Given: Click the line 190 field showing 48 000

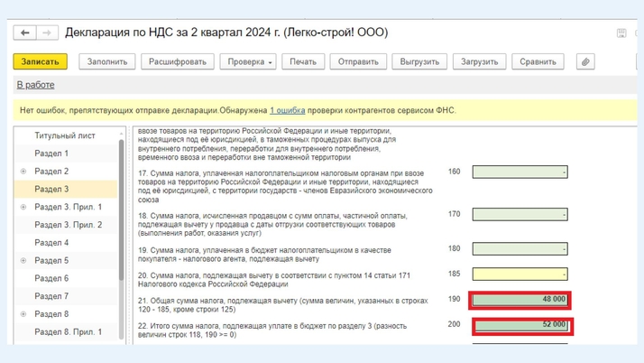Looking at the screenshot, I should pyautogui.click(x=520, y=300).
